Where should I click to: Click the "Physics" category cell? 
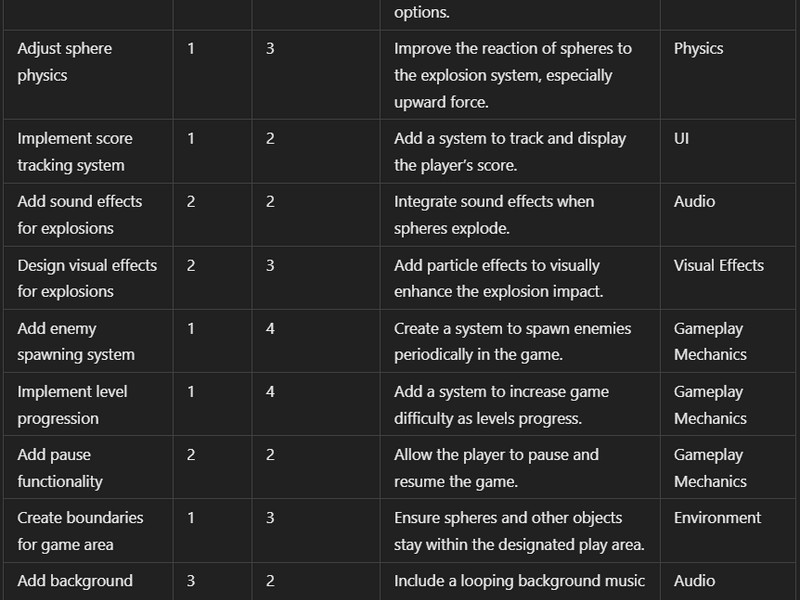(698, 49)
